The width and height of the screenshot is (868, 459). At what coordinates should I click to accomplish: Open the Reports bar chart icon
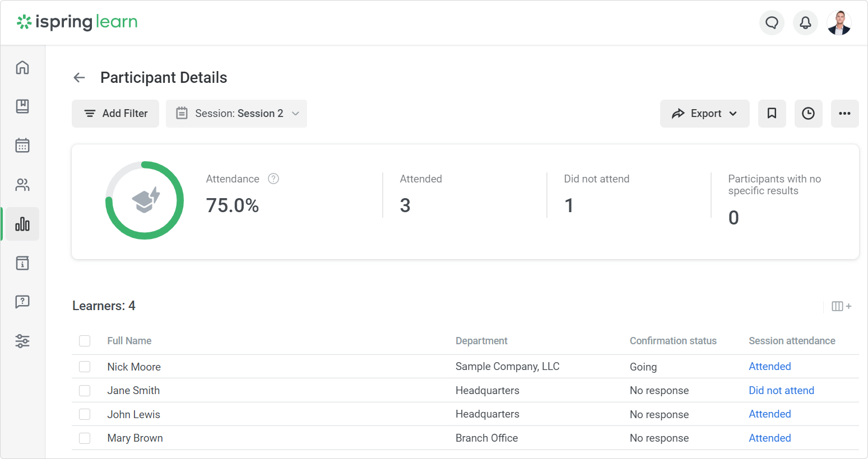pos(22,224)
